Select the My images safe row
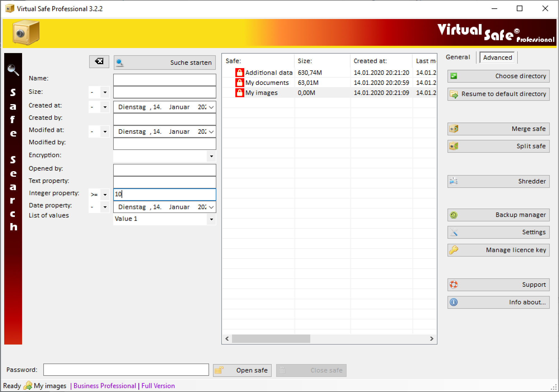The image size is (559, 392). 329,93
